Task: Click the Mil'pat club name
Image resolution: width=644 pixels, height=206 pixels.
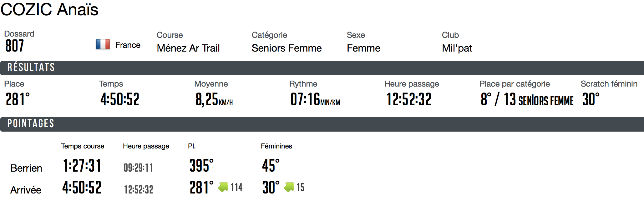Action: (x=457, y=48)
